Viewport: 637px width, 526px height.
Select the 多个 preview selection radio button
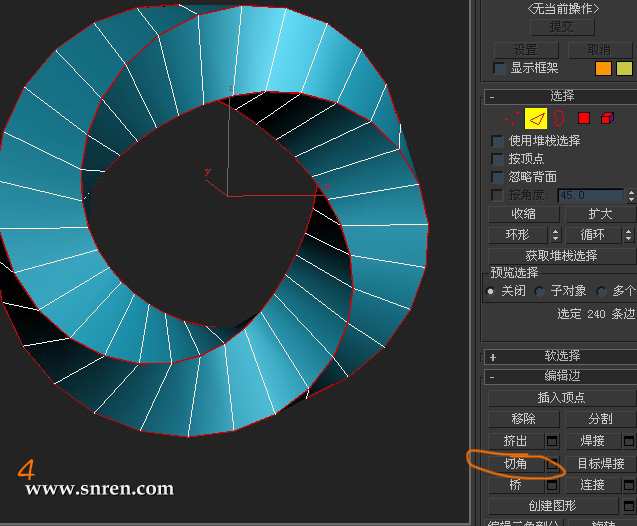(602, 291)
